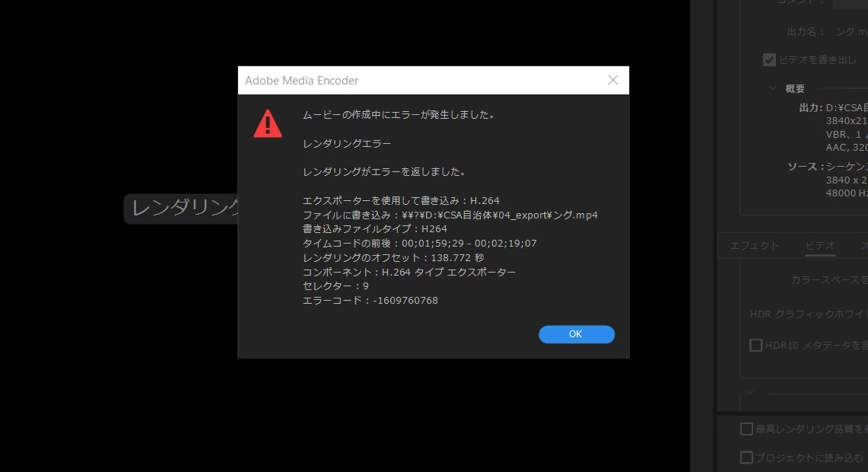Click the カラースペース setting label

[x=829, y=280]
